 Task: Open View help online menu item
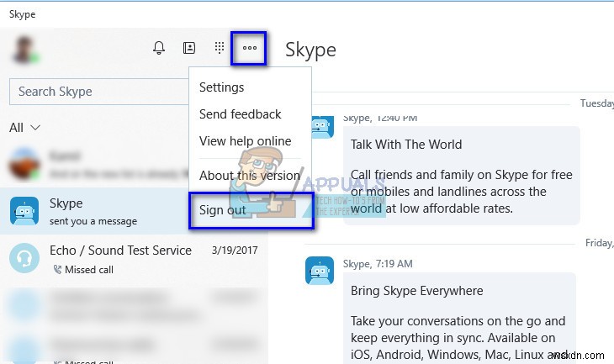coord(245,141)
